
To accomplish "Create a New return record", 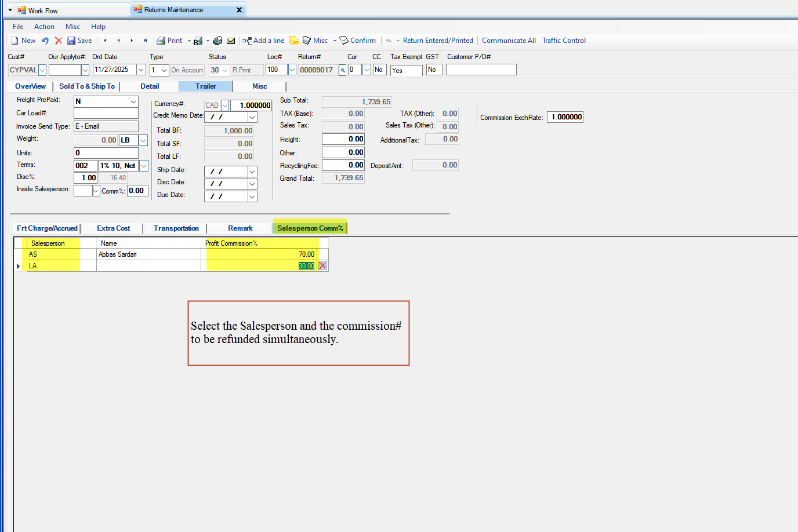I will [x=23, y=41].
